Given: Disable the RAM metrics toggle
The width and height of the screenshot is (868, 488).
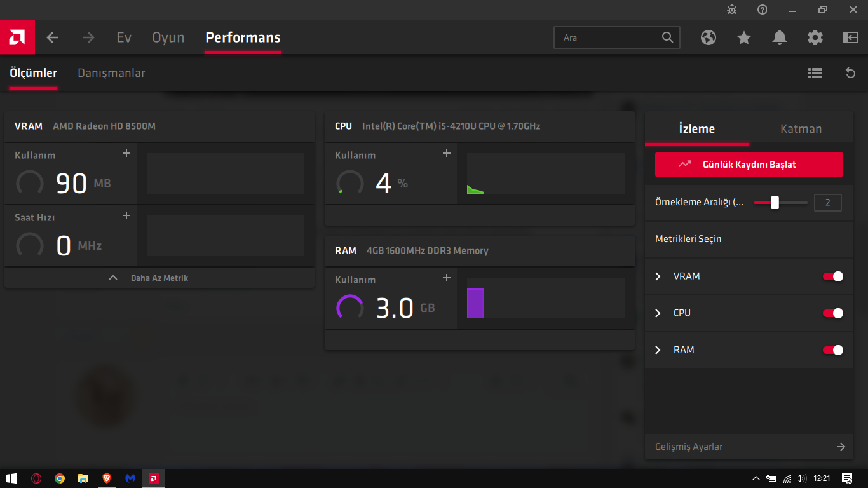Looking at the screenshot, I should coord(833,350).
